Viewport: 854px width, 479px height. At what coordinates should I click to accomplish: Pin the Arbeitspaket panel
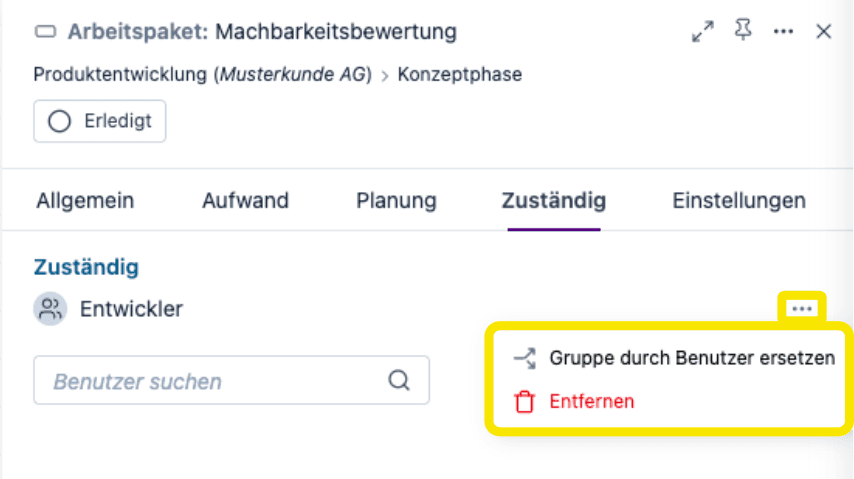(743, 30)
